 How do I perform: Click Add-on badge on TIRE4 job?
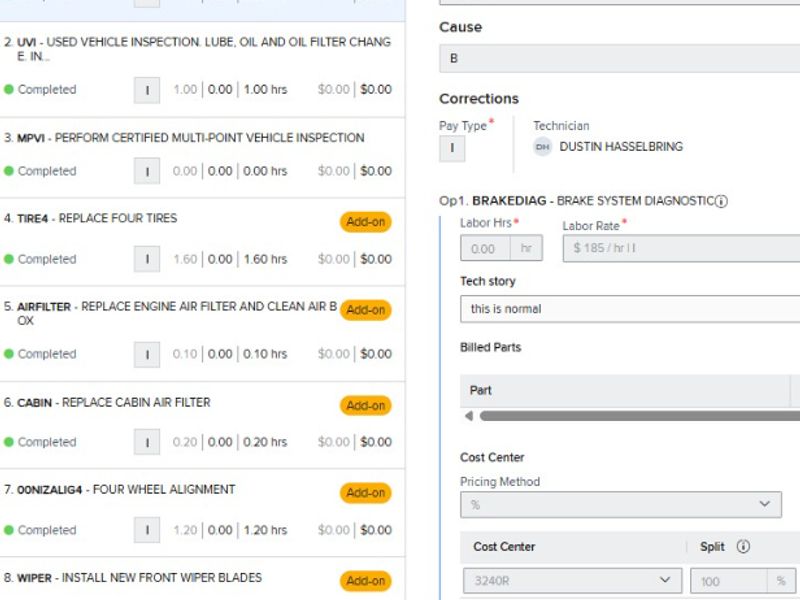[x=365, y=222]
